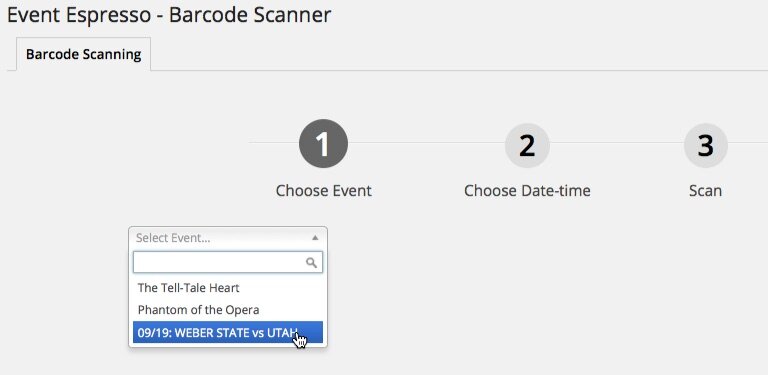Click the progress line right of step 3
This screenshot has width=768, height=375.
pyautogui.click(x=748, y=143)
